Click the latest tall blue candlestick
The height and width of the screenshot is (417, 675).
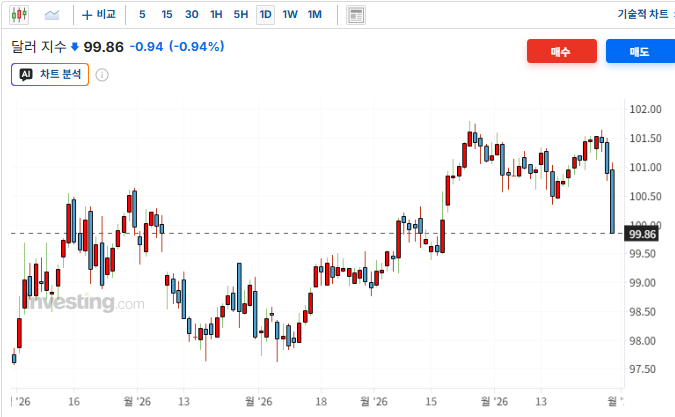click(x=612, y=201)
